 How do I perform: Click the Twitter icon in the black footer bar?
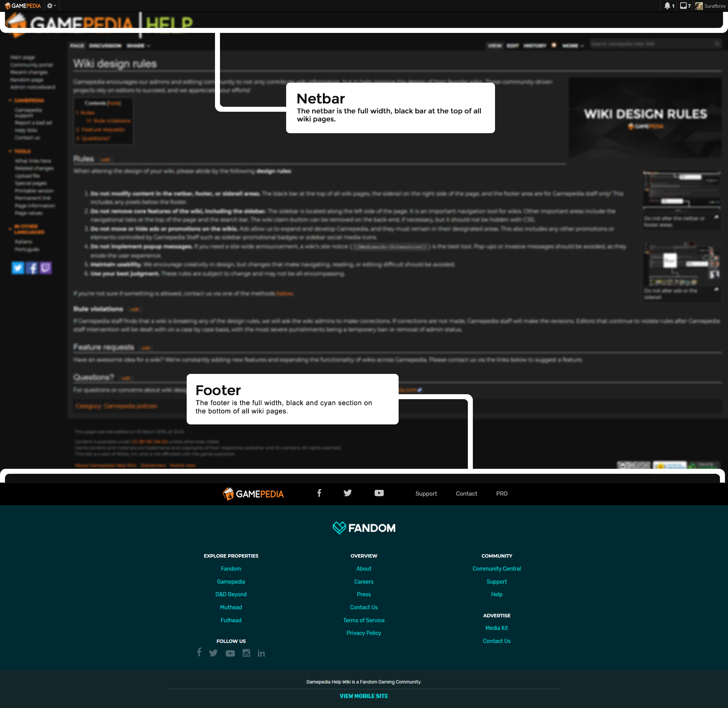tap(347, 493)
